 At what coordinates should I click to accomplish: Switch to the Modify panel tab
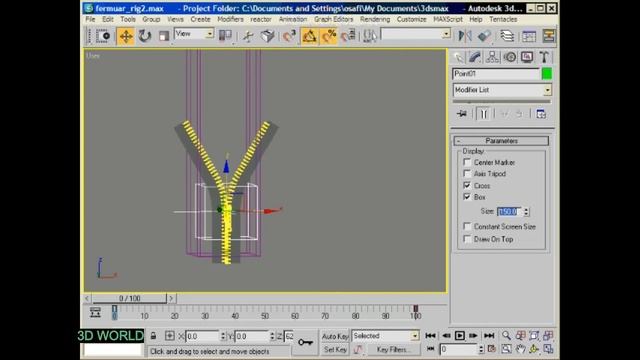pyautogui.click(x=475, y=57)
